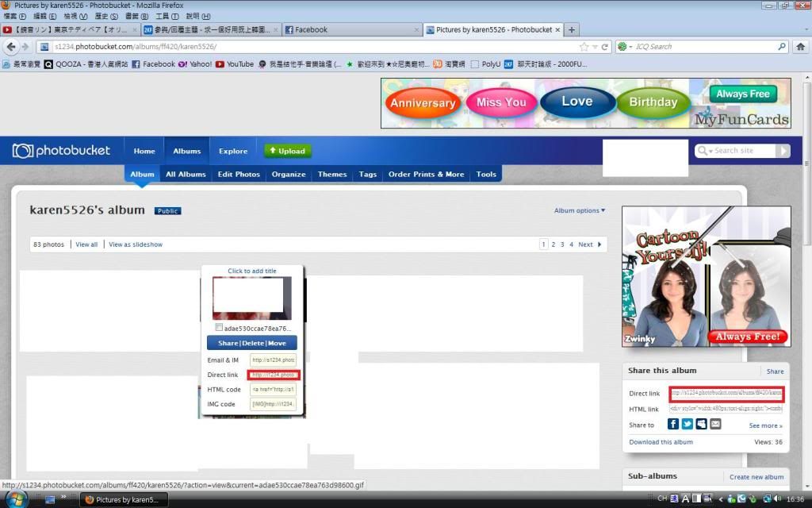Click the ICQ Search magnifier icon
812x508 pixels.
[781, 47]
